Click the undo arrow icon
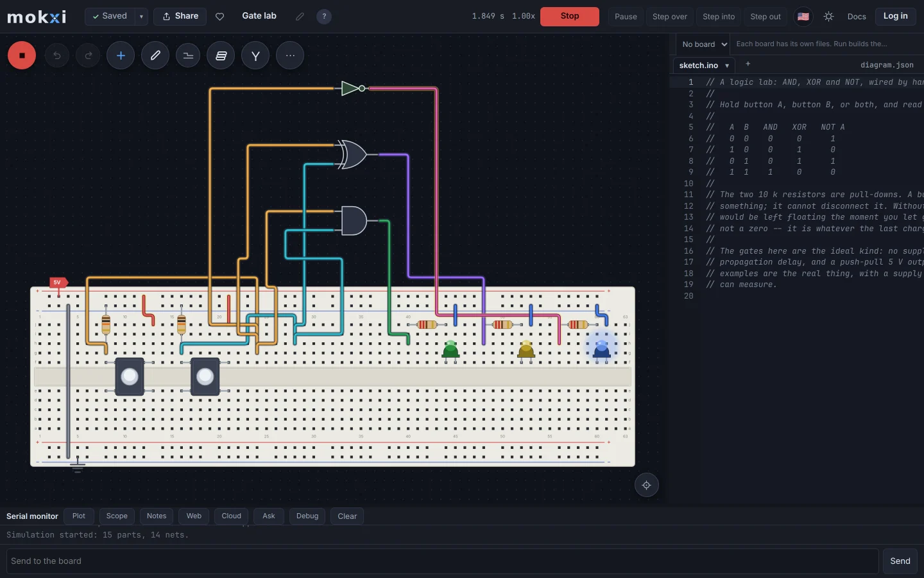 (x=57, y=55)
